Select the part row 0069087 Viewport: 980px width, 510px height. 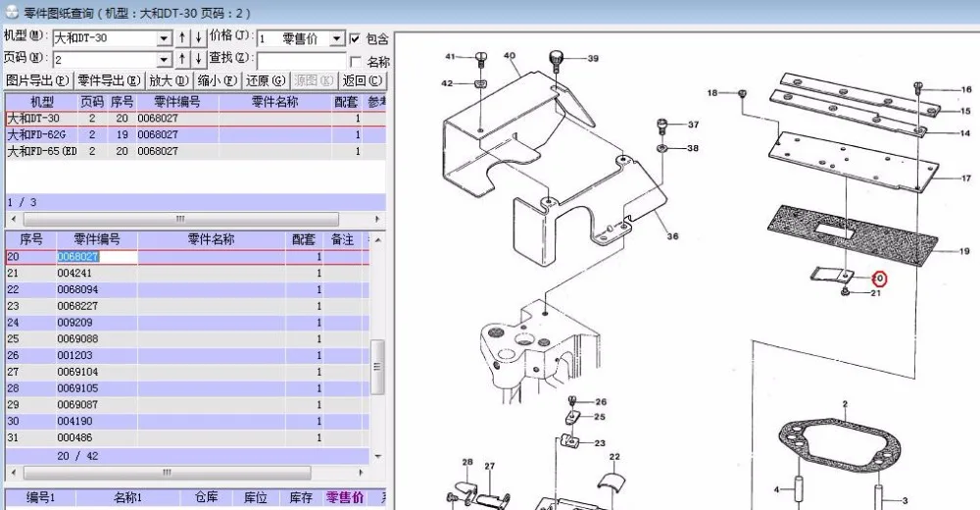point(187,404)
